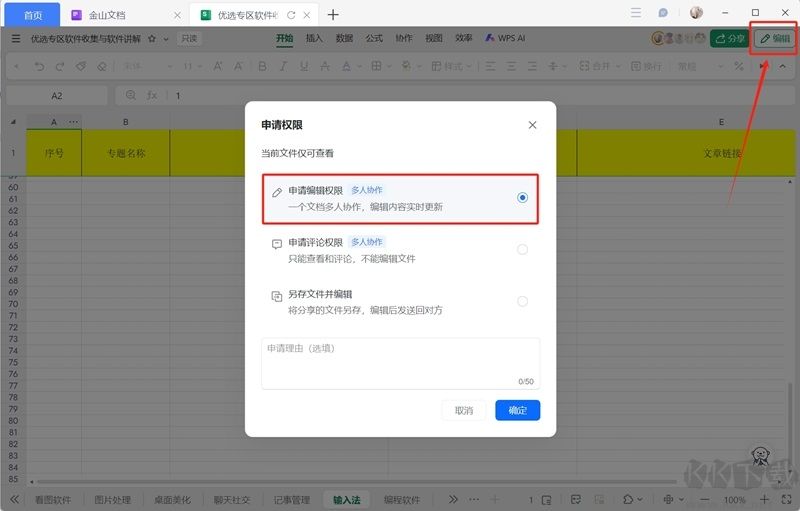This screenshot has width=800, height=511.
Task: Close the 申请权限 dialog with X
Action: [532, 125]
